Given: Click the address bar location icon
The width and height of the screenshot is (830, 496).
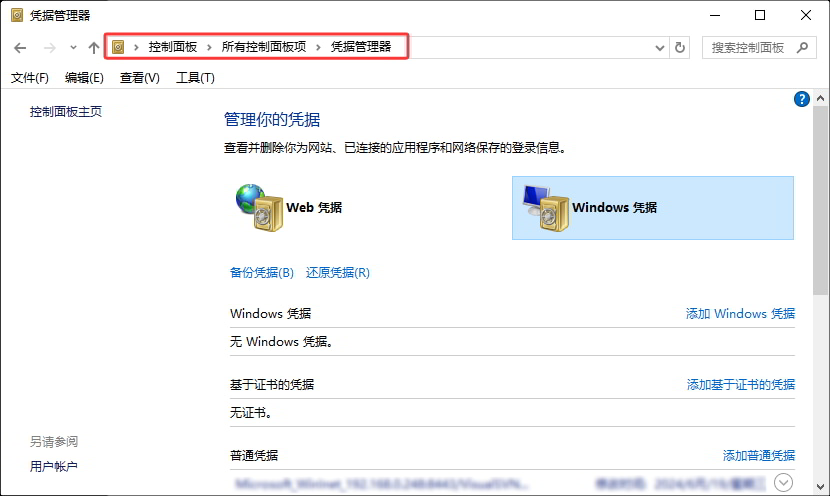Looking at the screenshot, I should 119,47.
